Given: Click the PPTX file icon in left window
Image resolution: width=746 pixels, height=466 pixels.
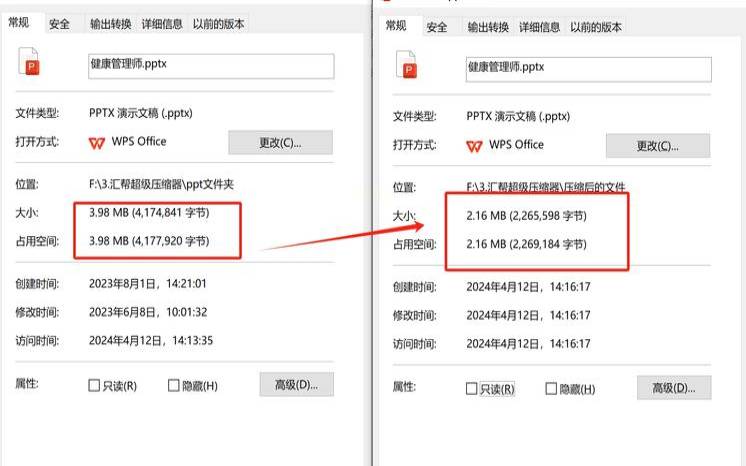Looking at the screenshot, I should point(29,61).
